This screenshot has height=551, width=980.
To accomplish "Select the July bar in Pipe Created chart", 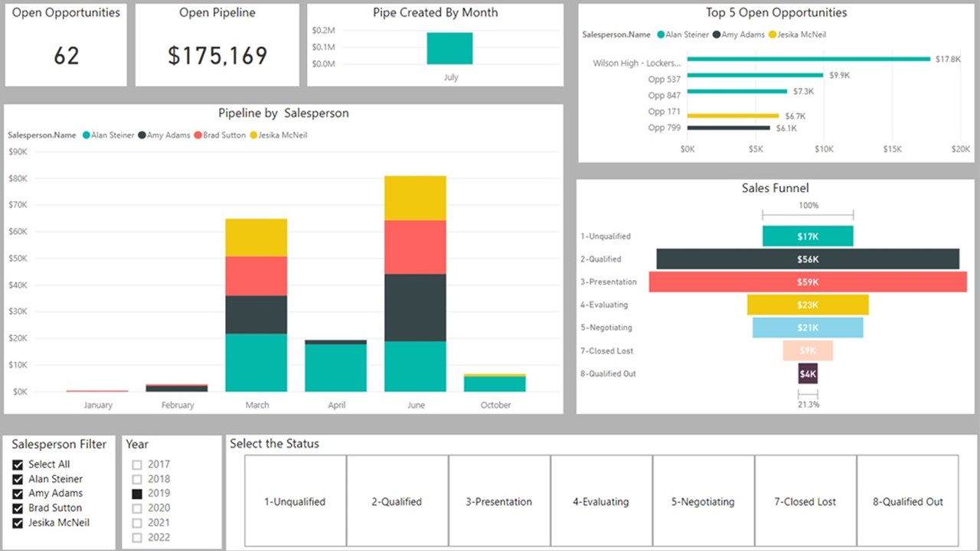I will pos(450,48).
